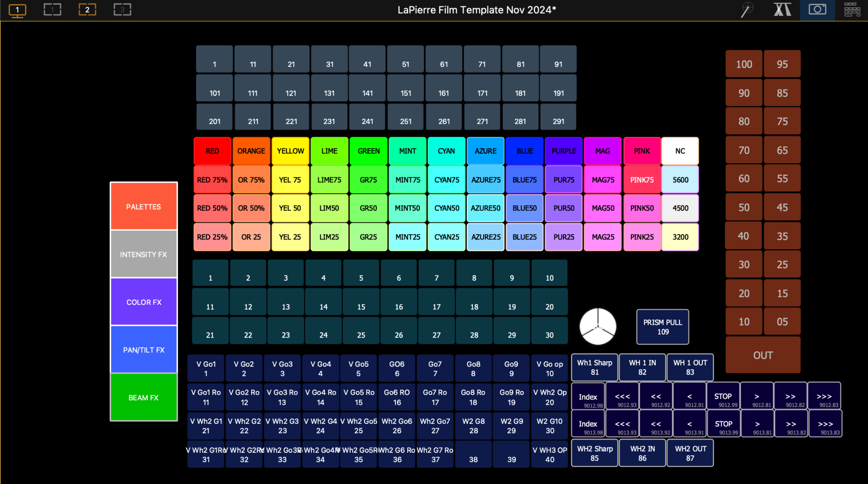Open the on-screen keyboard grid icon
The height and width of the screenshot is (484, 868).
click(x=852, y=9)
